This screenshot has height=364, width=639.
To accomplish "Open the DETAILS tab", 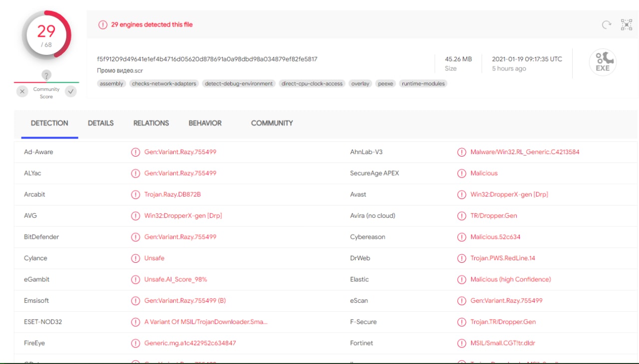I will pos(101,123).
